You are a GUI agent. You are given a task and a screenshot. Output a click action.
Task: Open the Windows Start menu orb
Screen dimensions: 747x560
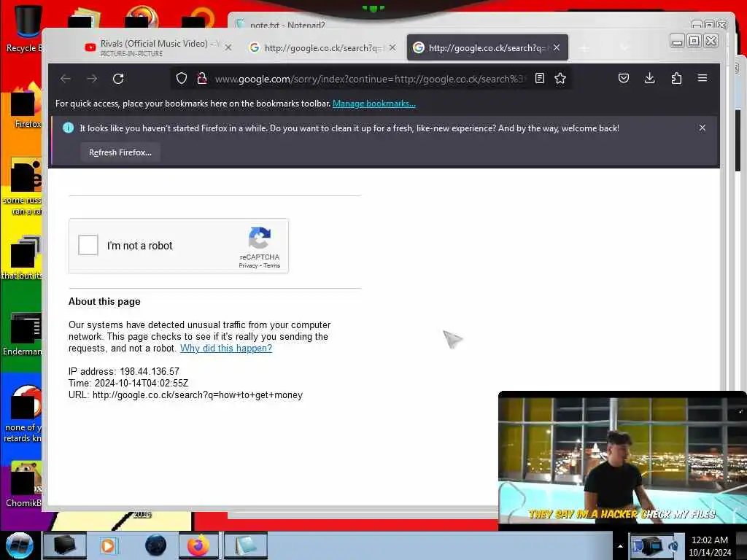pyautogui.click(x=19, y=545)
